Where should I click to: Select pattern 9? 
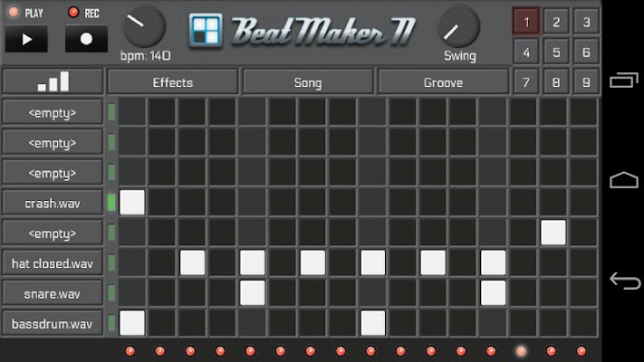[x=586, y=82]
